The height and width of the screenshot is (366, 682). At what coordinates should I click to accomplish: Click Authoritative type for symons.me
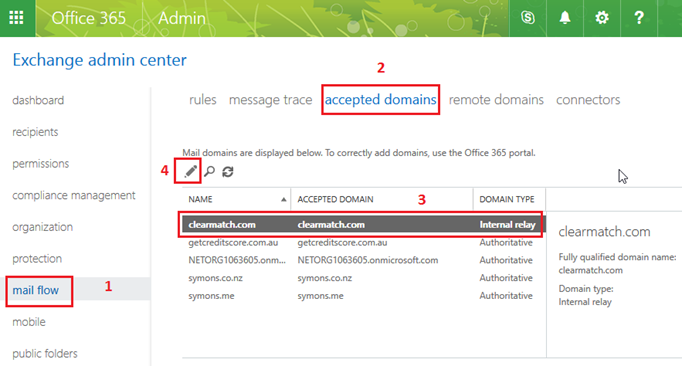pos(506,296)
